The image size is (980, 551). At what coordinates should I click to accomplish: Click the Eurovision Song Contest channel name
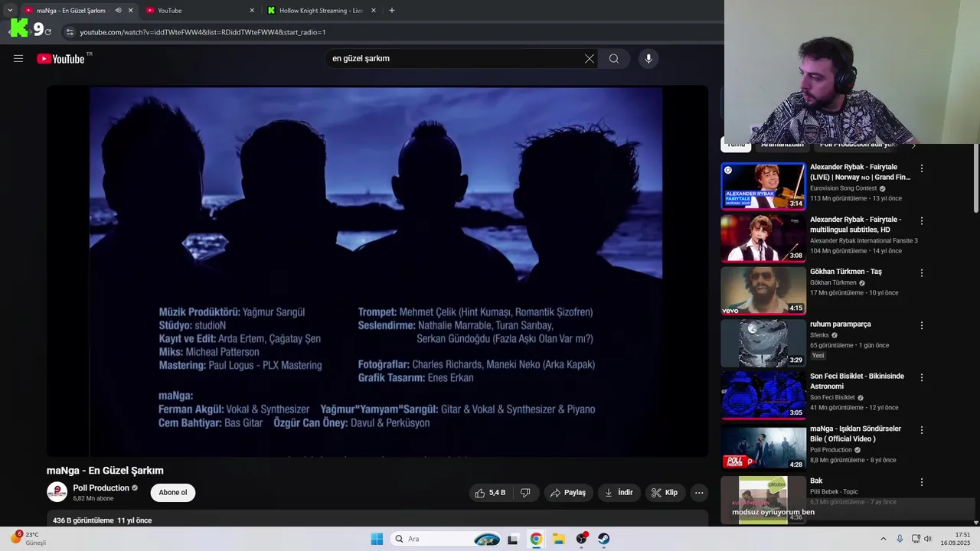[844, 188]
